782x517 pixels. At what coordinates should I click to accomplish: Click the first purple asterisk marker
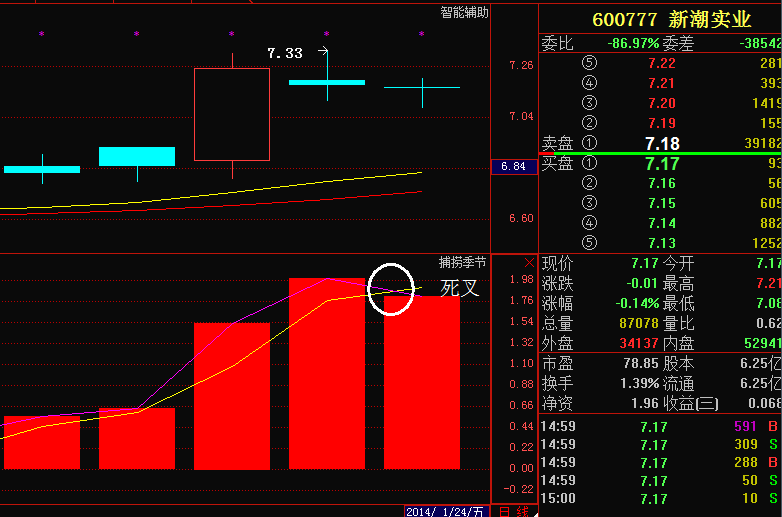[41, 34]
